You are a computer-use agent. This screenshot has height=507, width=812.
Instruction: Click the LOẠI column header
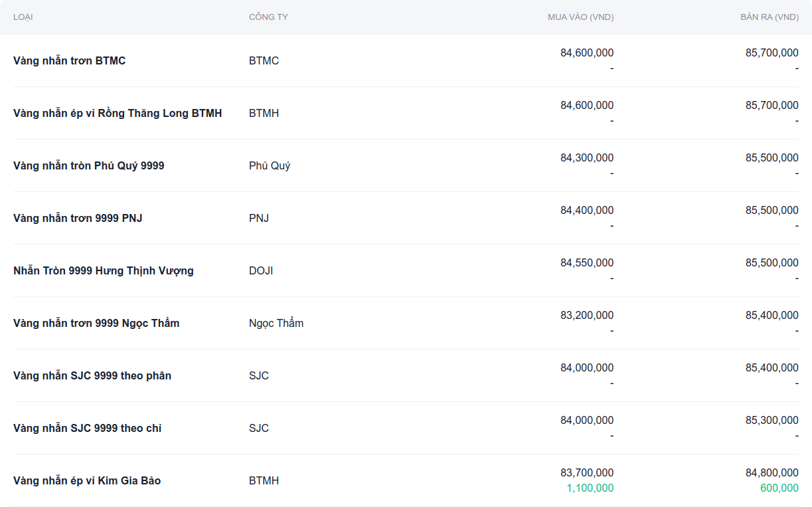23,17
